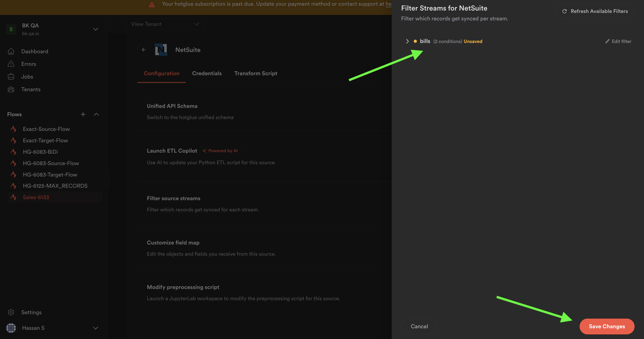Collapse the Flows section chevron
Image resolution: width=644 pixels, height=339 pixels.
(96, 114)
